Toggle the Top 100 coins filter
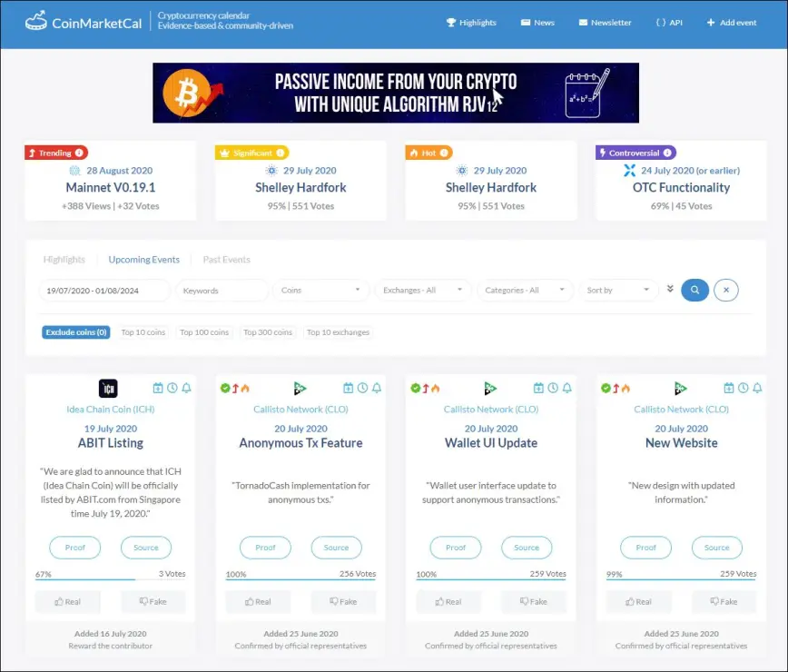Viewport: 788px width, 672px height. click(204, 332)
